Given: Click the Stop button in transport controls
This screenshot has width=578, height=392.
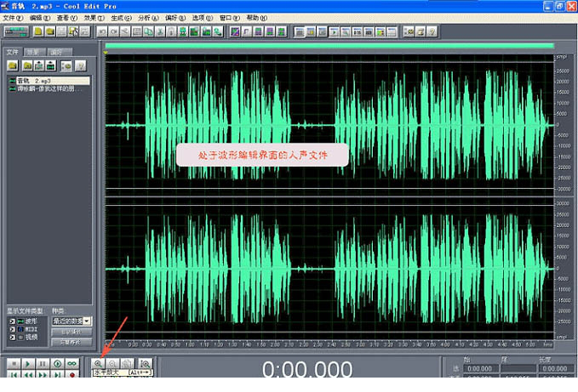Looking at the screenshot, I should (x=14, y=364).
